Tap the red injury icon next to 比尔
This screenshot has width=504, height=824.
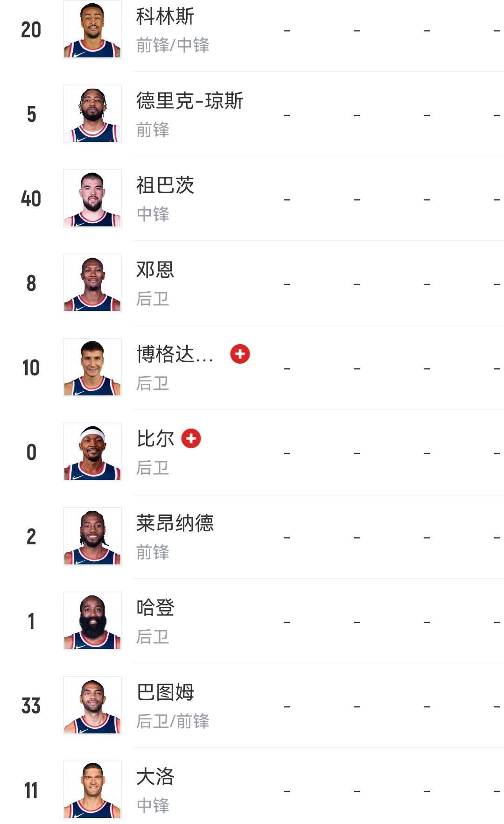pos(191,438)
